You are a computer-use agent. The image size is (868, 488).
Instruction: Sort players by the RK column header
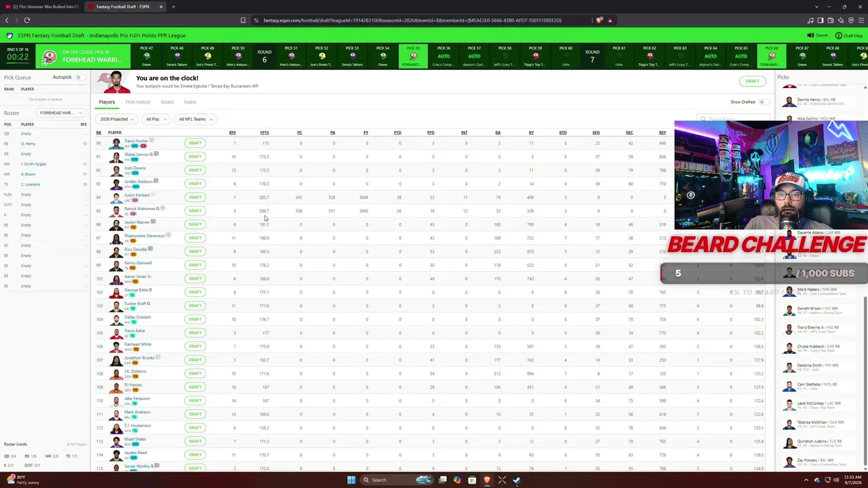[x=98, y=133]
